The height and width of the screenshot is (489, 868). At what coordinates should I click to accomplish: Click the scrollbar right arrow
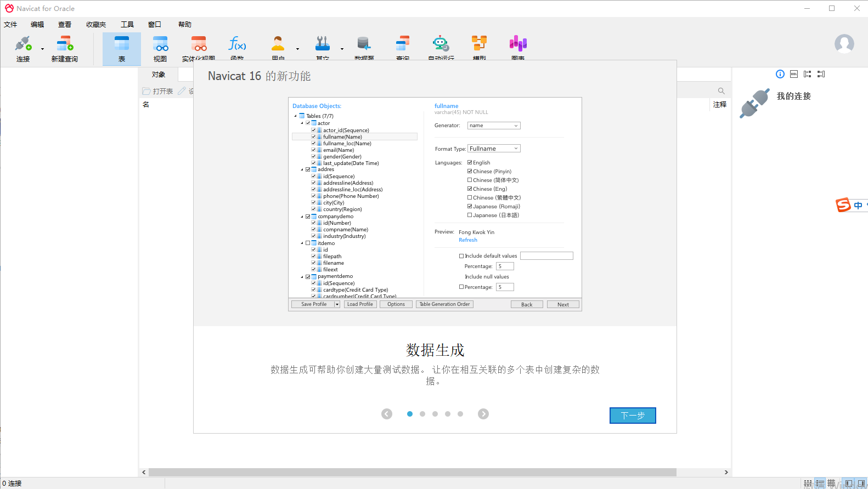(726, 472)
